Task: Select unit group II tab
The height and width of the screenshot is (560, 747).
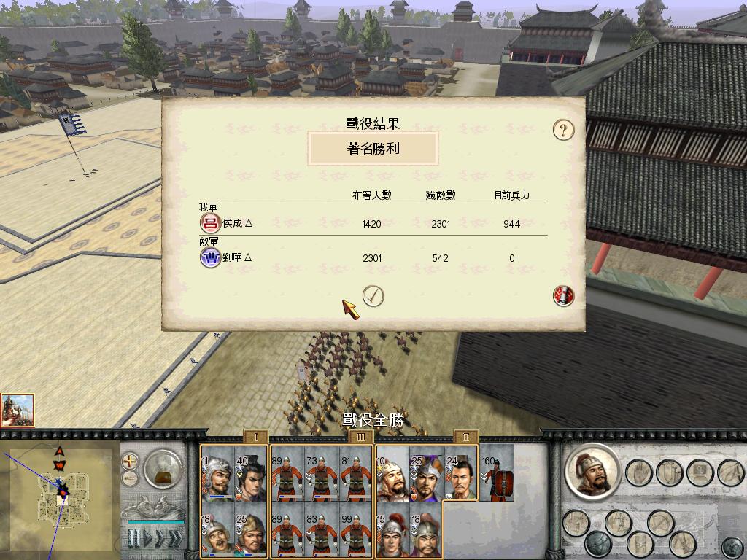Action: pyautogui.click(x=465, y=437)
